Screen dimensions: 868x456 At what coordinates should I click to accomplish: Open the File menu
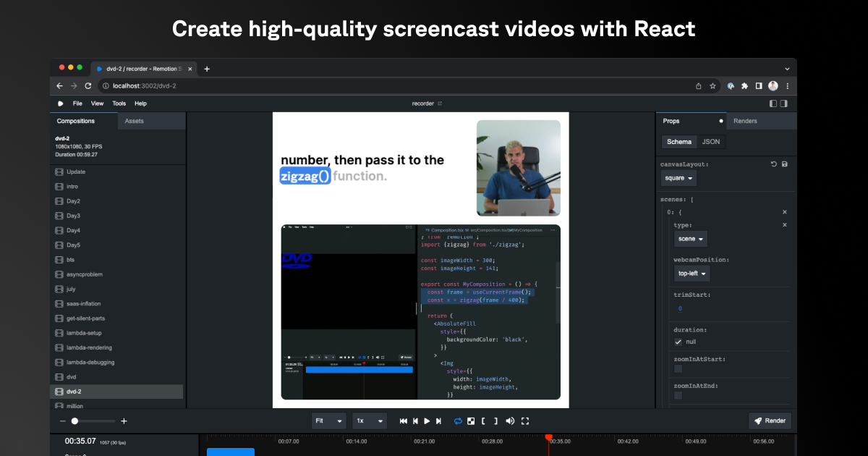tap(77, 104)
